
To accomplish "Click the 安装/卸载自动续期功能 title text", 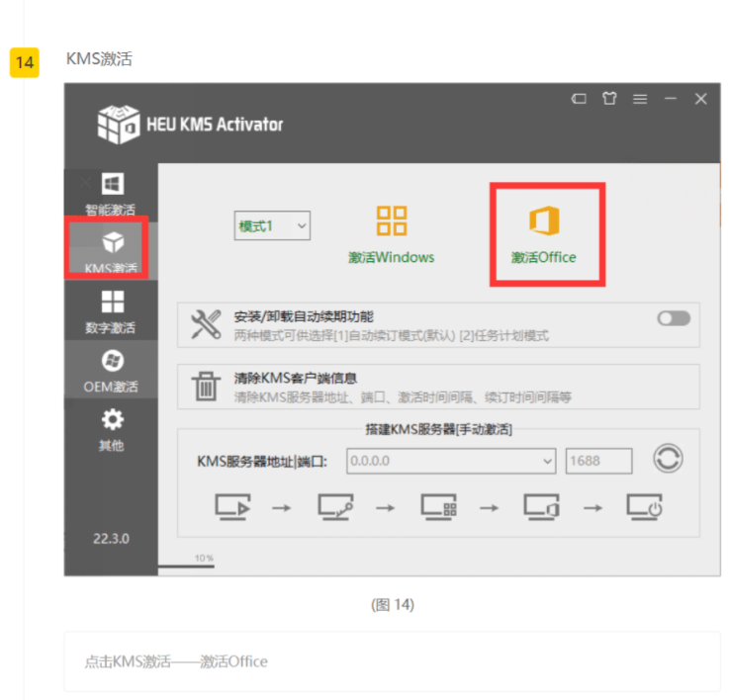I will [x=304, y=317].
